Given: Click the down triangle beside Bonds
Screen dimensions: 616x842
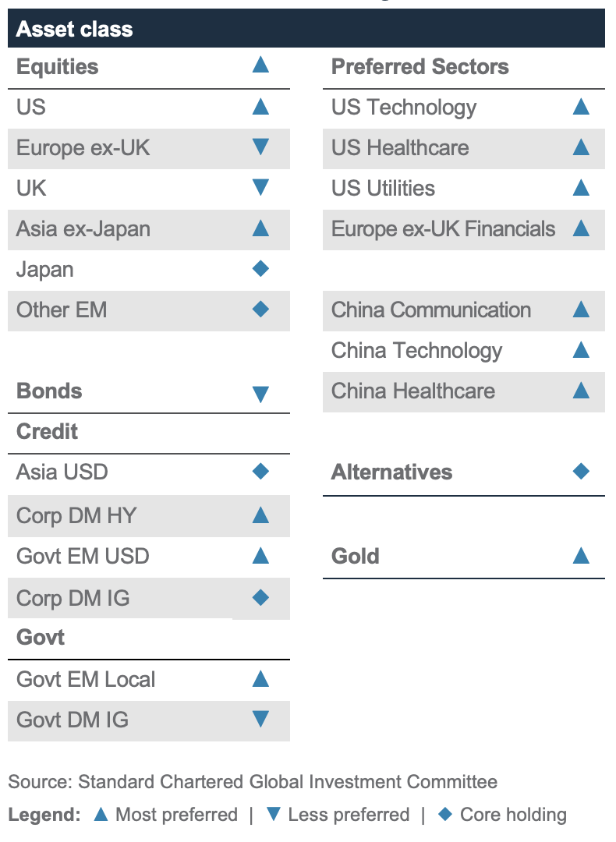Looking at the screenshot, I should (x=260, y=394).
